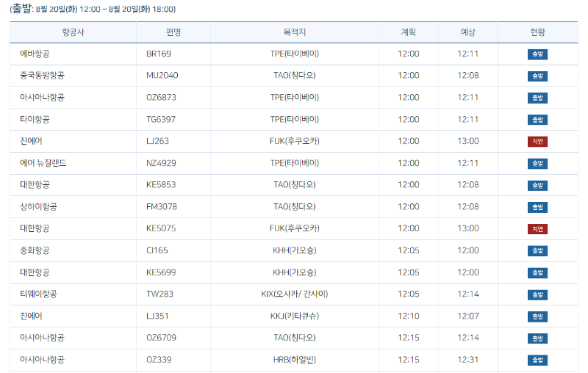Click airline name 에바항공
Screen dimensions: 588x373
(x=35, y=54)
